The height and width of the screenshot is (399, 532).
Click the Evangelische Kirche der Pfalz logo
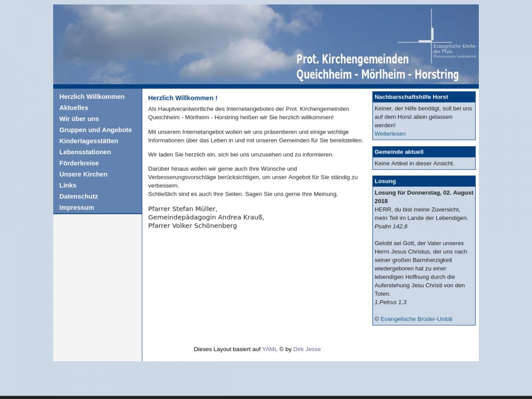pyautogui.click(x=437, y=37)
